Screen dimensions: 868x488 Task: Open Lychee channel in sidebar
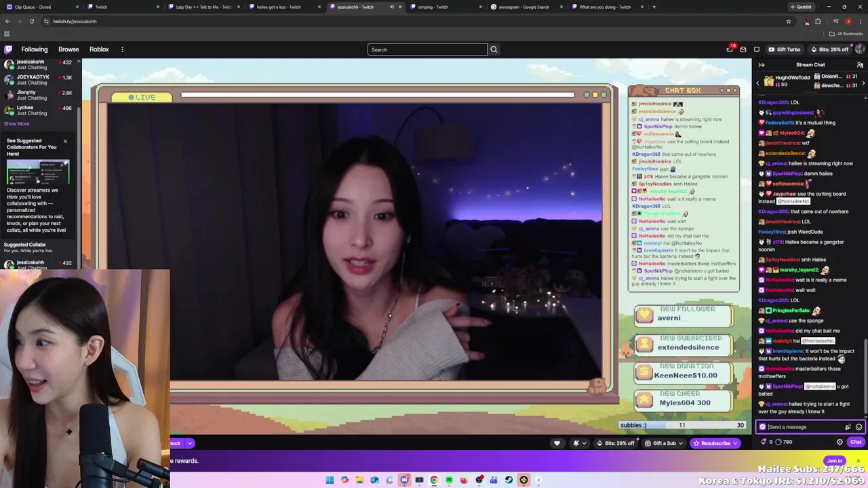coord(38,110)
